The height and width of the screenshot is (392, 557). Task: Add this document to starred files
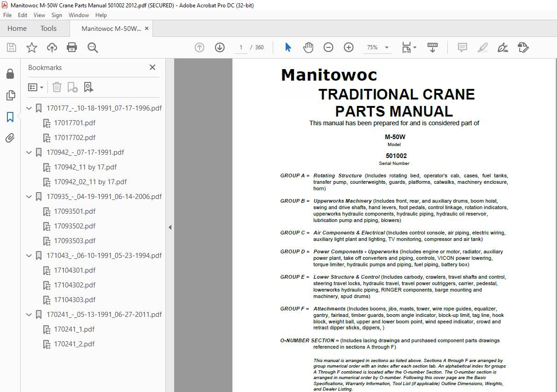[31, 47]
